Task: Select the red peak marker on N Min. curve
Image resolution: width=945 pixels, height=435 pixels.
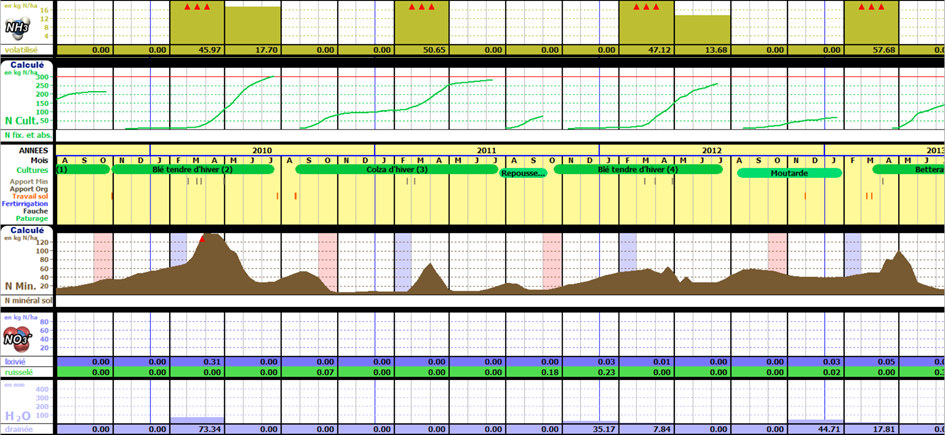Action: (x=202, y=239)
